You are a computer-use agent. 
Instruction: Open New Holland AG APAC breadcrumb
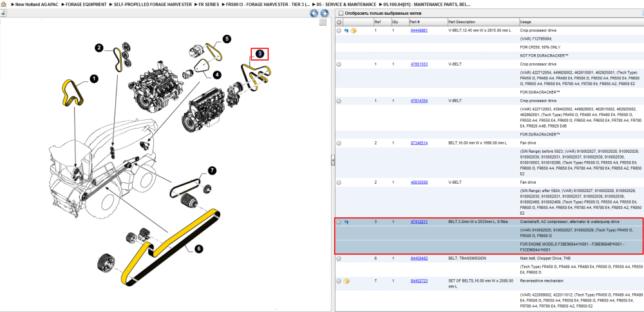point(38,4)
